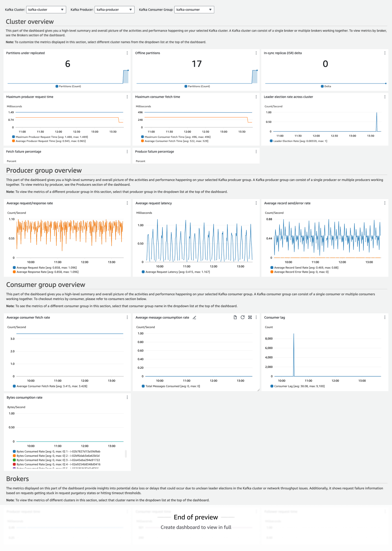Click the document icon on Average message consumption rate

(235, 317)
